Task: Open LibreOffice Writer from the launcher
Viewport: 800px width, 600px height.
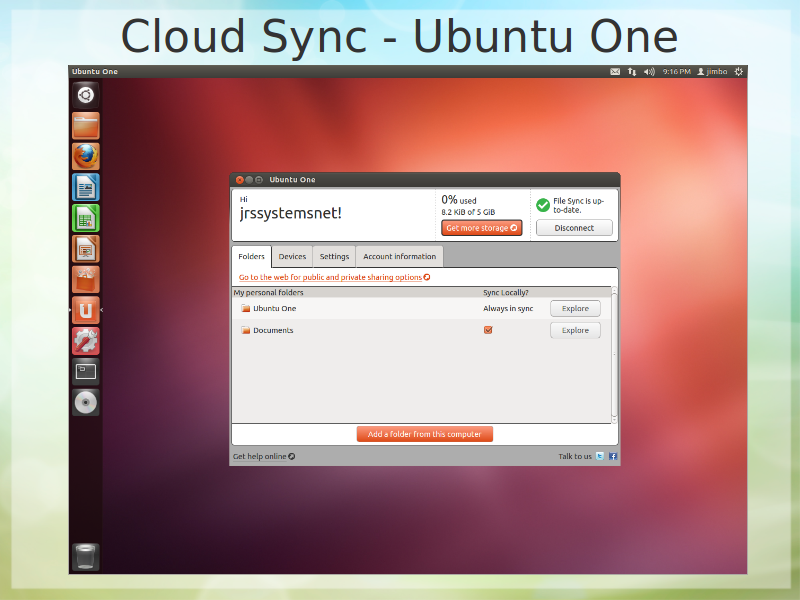Action: 86,187
